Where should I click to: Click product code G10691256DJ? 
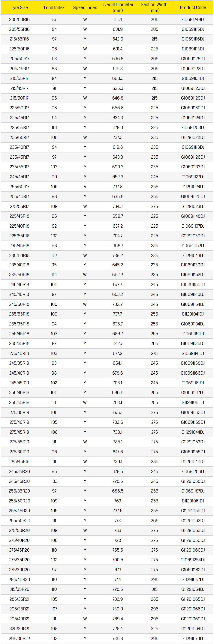coord(193,471)
